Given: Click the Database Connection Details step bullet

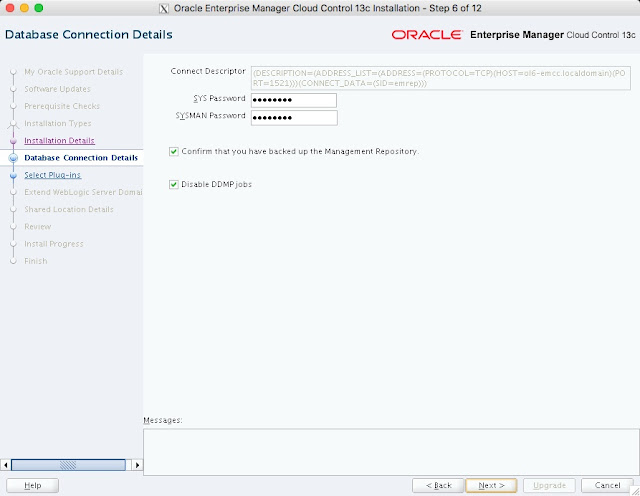Looking at the screenshot, I should pyautogui.click(x=13, y=158).
